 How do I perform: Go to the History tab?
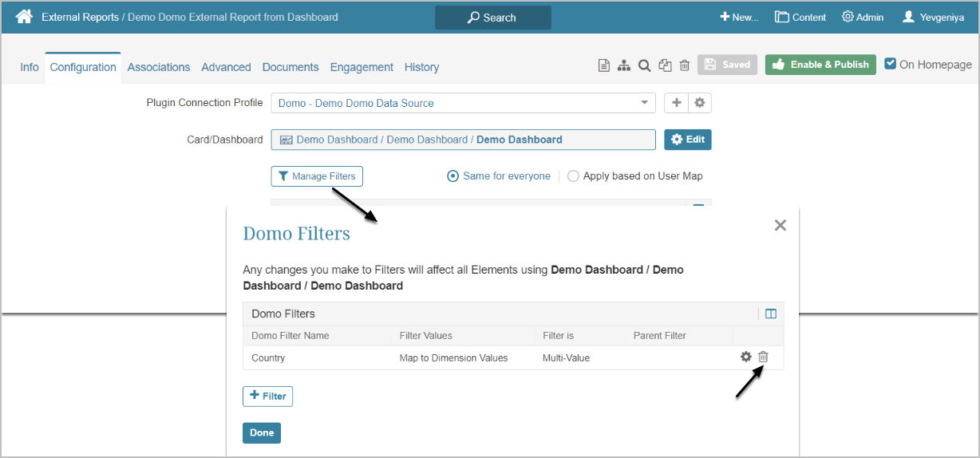(421, 67)
